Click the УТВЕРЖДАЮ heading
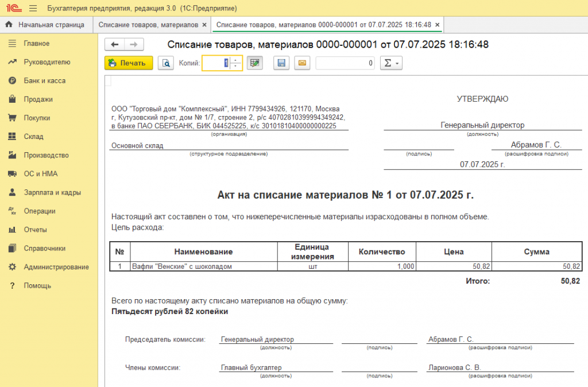Screen dimensions: 588x387 (482, 99)
